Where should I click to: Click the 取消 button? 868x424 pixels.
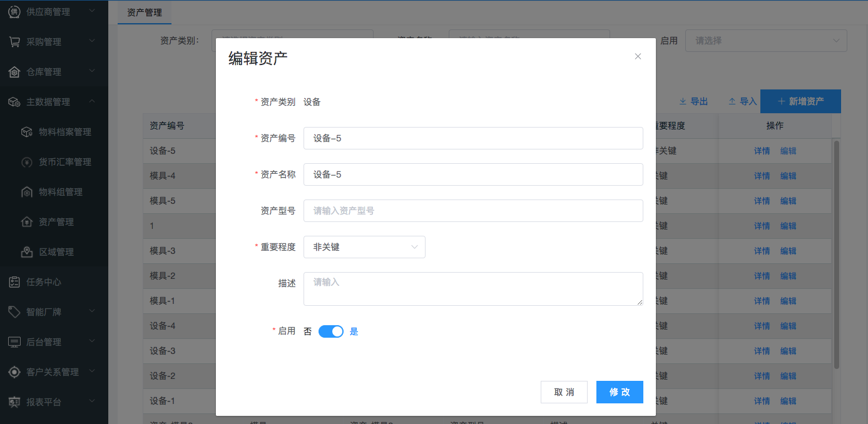click(x=564, y=392)
